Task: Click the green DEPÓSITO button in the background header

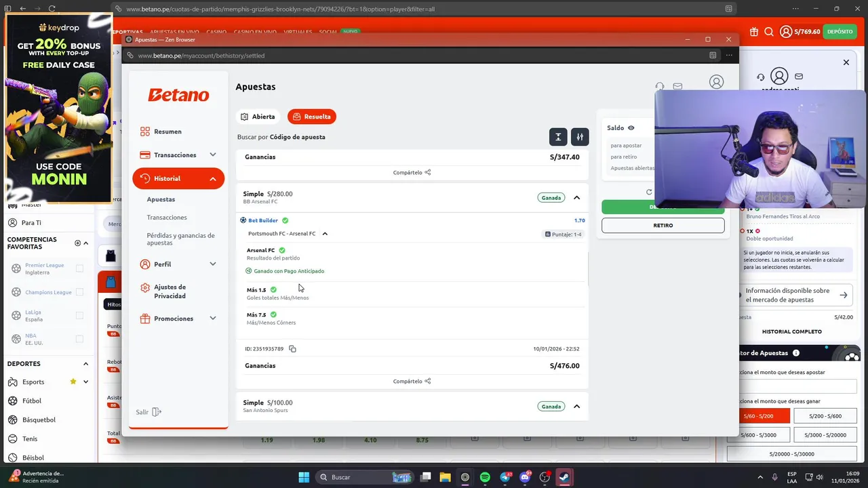Action: pos(840,32)
